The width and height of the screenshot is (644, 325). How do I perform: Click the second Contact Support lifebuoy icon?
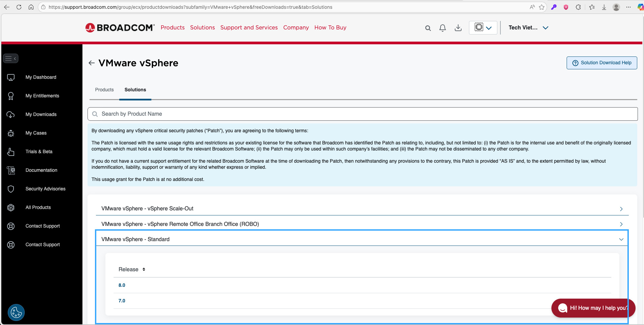pos(11,245)
